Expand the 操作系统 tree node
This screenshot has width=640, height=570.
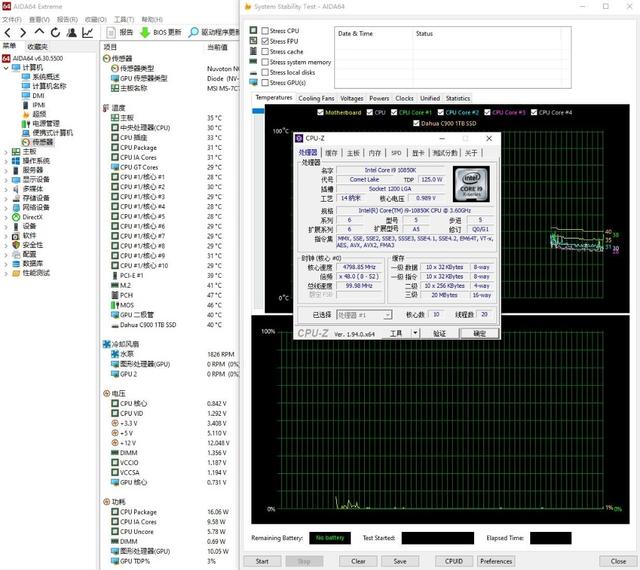pyautogui.click(x=6, y=161)
